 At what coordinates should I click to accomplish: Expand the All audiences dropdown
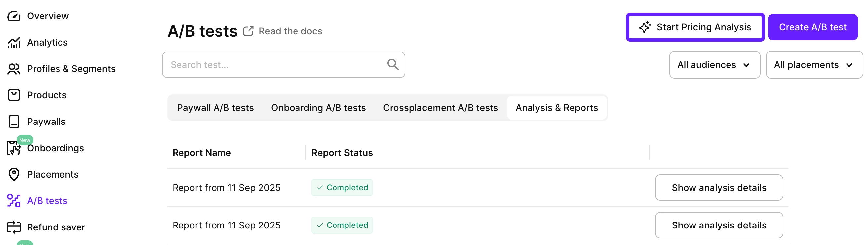point(714,65)
